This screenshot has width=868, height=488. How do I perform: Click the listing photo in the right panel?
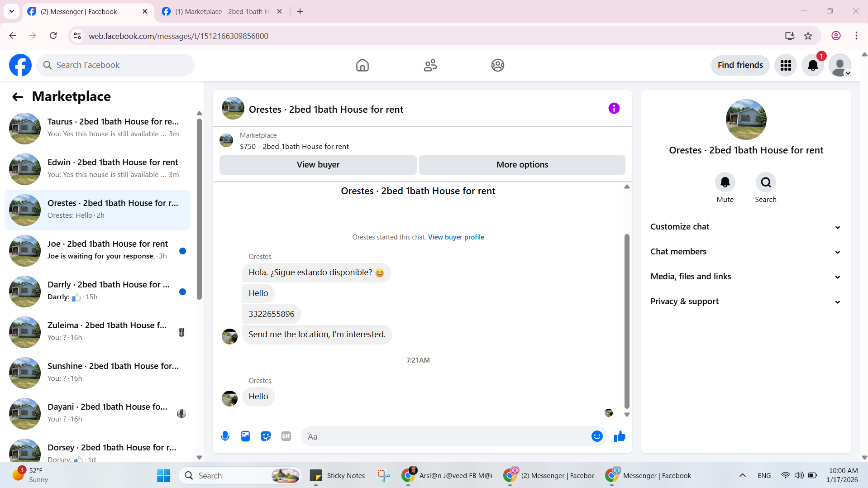(746, 120)
